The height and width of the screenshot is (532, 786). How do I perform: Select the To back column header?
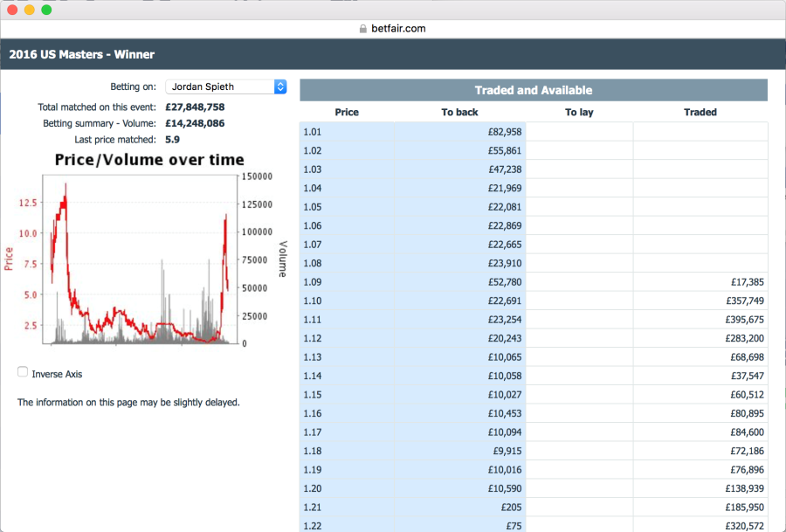pyautogui.click(x=459, y=113)
